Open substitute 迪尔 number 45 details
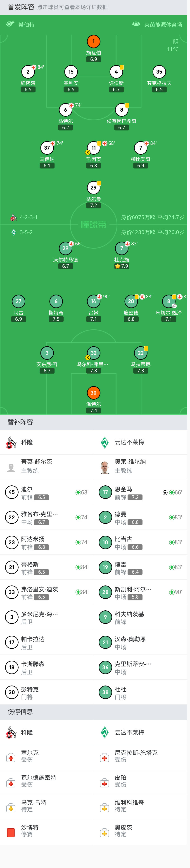 [x=12, y=492]
